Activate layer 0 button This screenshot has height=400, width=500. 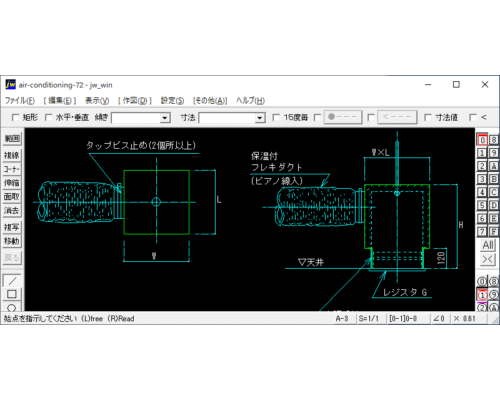click(482, 140)
